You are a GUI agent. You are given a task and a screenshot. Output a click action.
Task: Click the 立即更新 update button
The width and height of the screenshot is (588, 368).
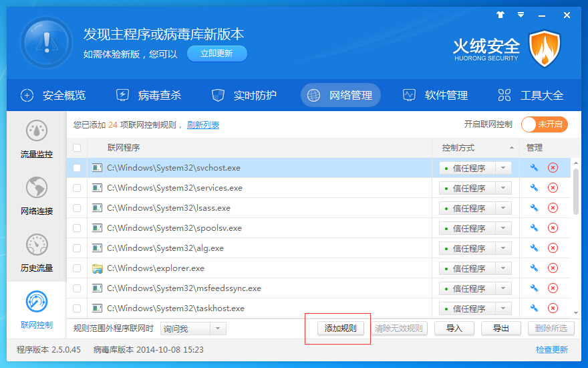click(x=216, y=54)
